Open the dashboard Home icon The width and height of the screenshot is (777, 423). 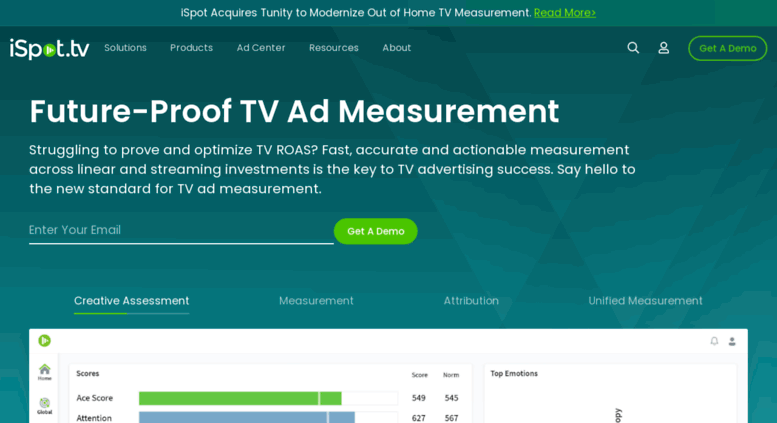click(45, 372)
